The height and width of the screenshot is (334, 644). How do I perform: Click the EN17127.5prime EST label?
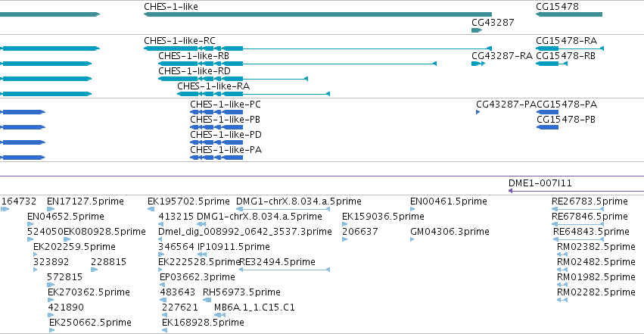pos(86,201)
